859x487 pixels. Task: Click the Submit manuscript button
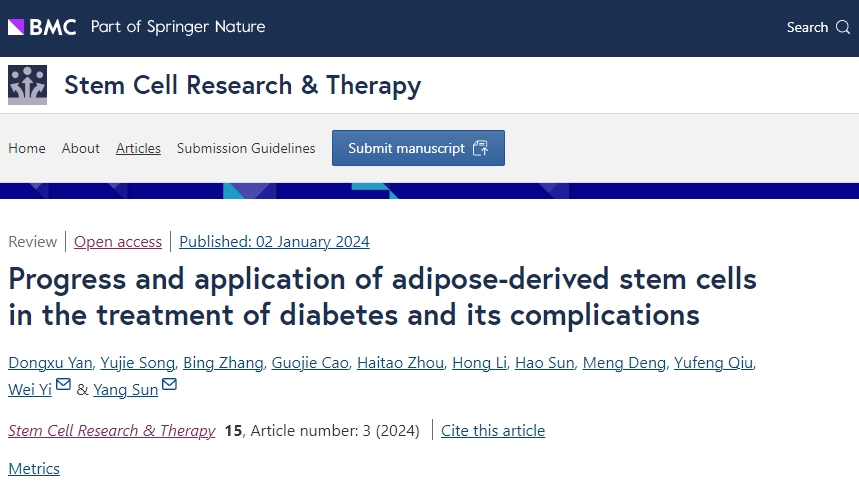pos(418,148)
